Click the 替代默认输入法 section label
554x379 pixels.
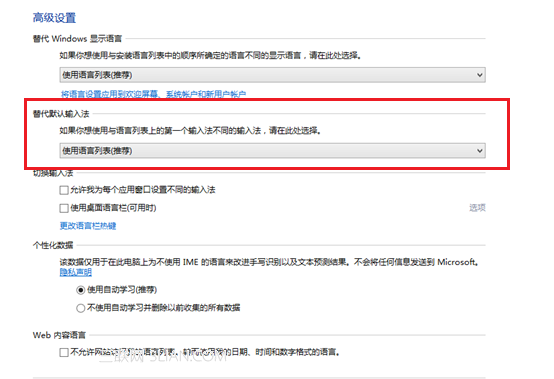pyautogui.click(x=61, y=114)
